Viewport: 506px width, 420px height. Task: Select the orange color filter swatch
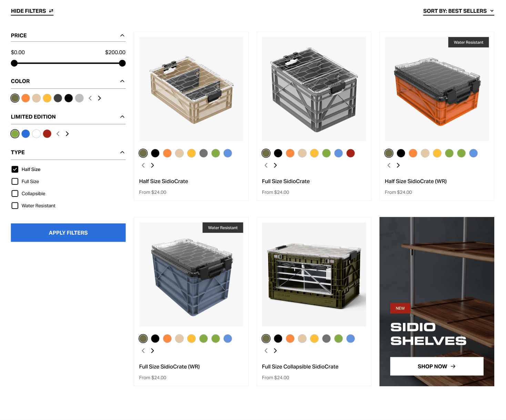(x=26, y=98)
